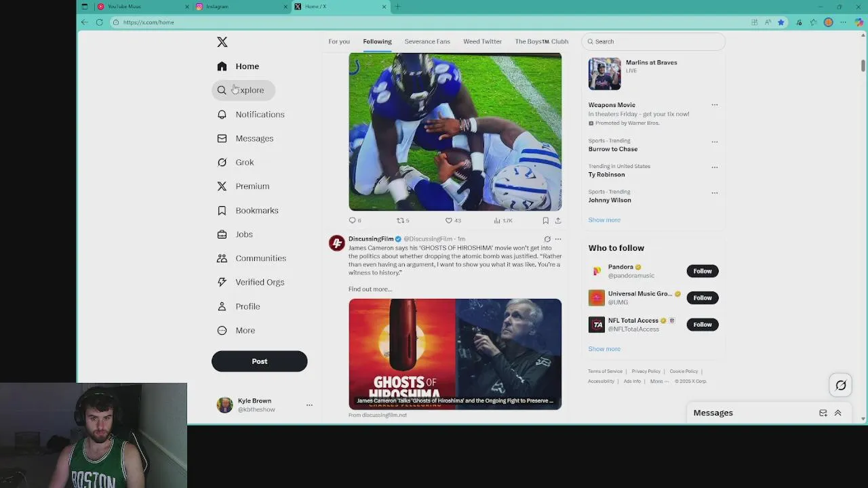The width and height of the screenshot is (868, 488).
Task: Open the Explore page
Action: [x=243, y=90]
